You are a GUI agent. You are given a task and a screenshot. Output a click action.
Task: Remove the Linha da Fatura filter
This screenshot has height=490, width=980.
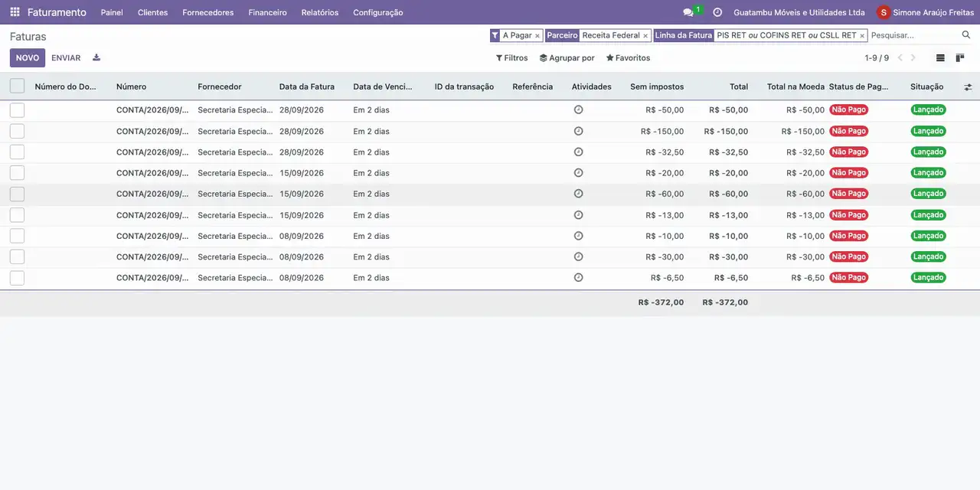click(862, 36)
